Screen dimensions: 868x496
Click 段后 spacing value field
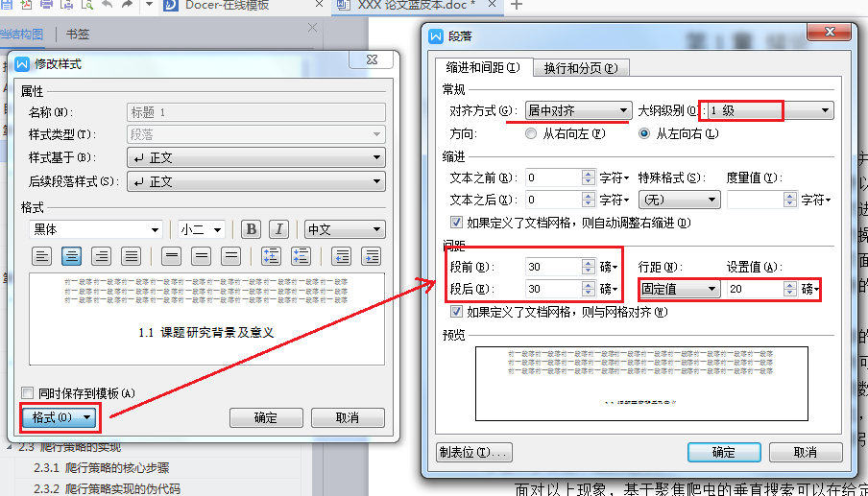pyautogui.click(x=554, y=289)
